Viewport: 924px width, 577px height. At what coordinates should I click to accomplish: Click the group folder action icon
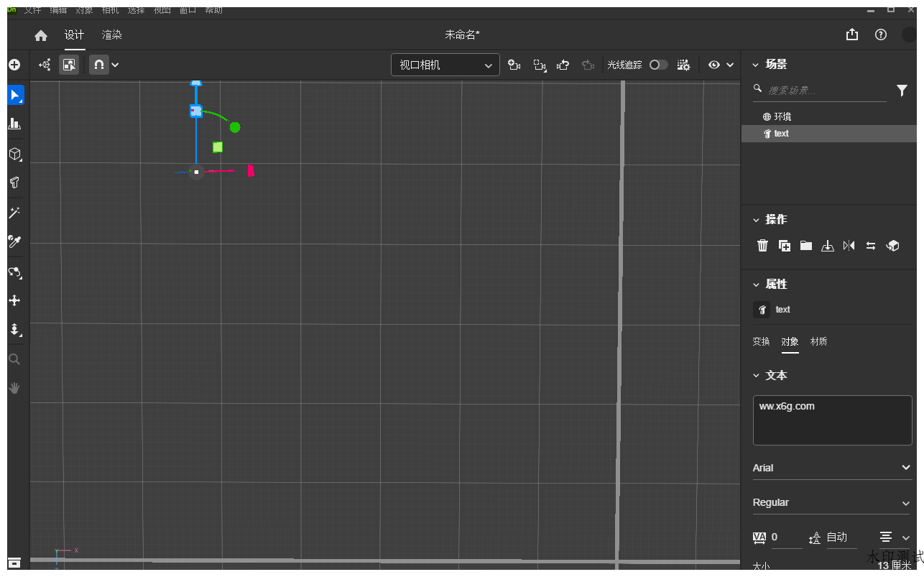point(806,246)
